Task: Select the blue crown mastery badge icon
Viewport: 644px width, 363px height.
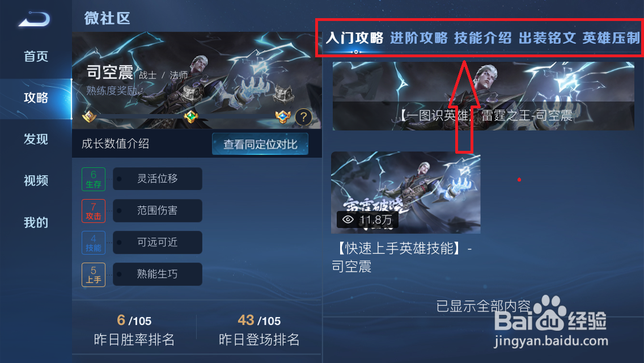Action: pyautogui.click(x=282, y=117)
